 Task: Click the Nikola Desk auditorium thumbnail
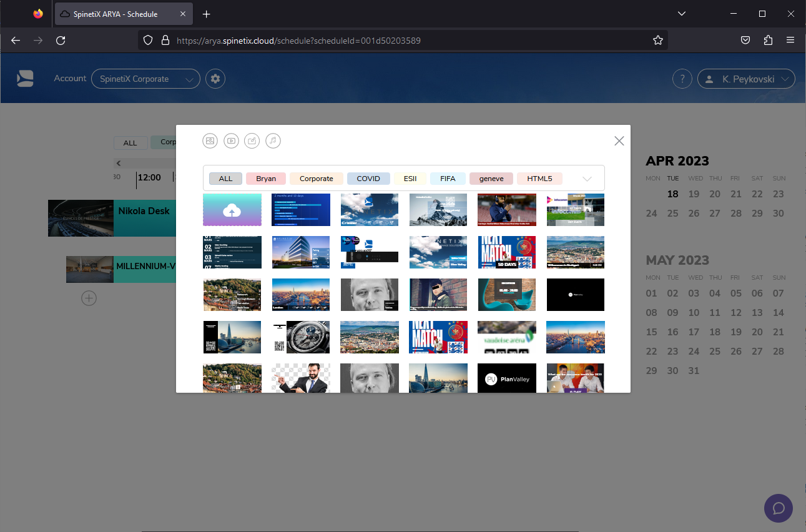81,218
